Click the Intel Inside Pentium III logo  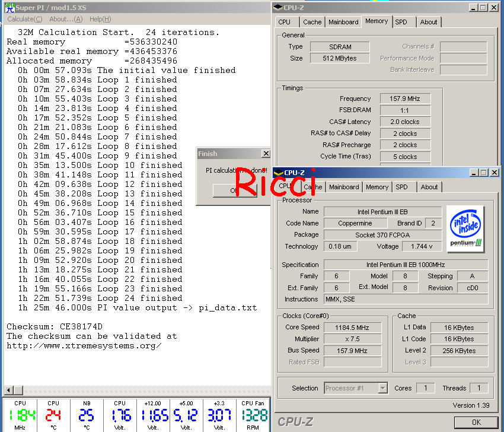point(465,228)
